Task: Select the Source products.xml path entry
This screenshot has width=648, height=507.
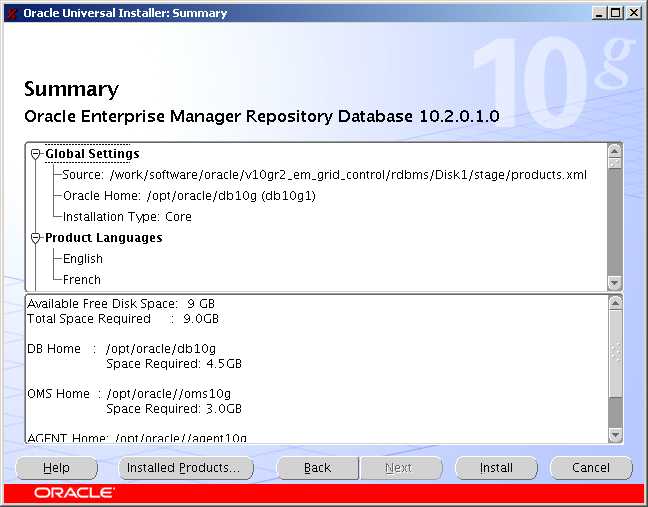Action: [x=324, y=175]
